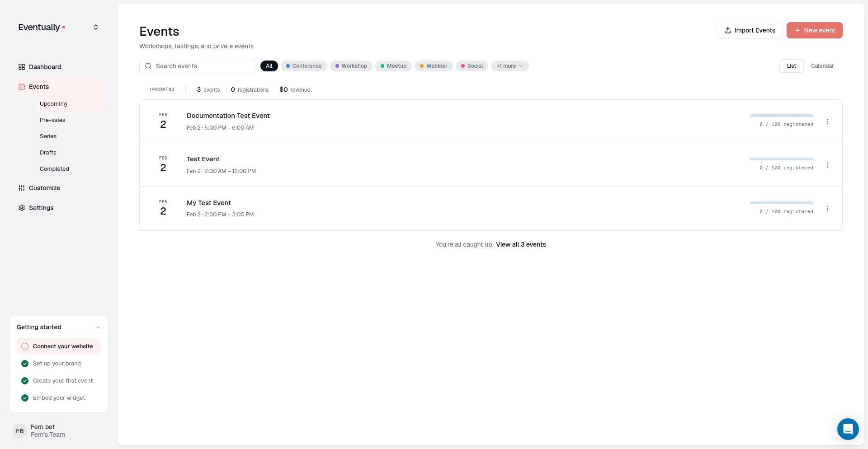Select the Upcoming events submenu
The image size is (868, 449).
click(69, 104)
